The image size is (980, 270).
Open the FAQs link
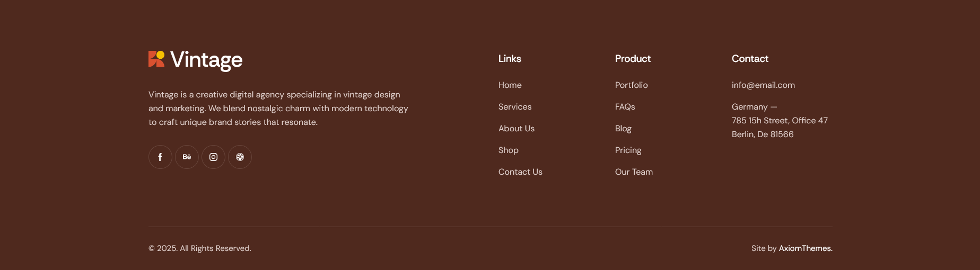[x=625, y=107]
